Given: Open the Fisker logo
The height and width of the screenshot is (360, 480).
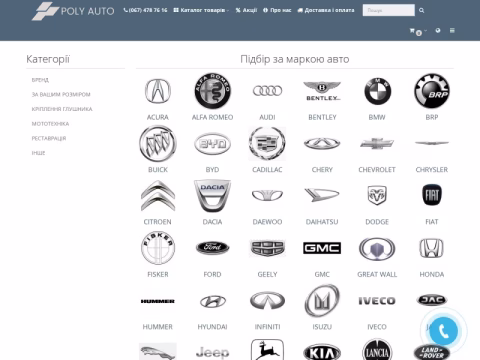Looking at the screenshot, I should (158, 248).
